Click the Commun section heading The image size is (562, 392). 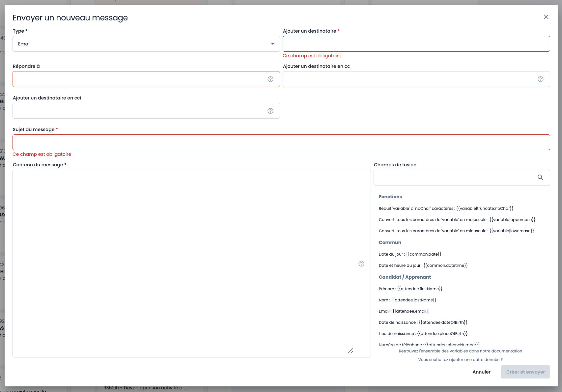coord(390,242)
